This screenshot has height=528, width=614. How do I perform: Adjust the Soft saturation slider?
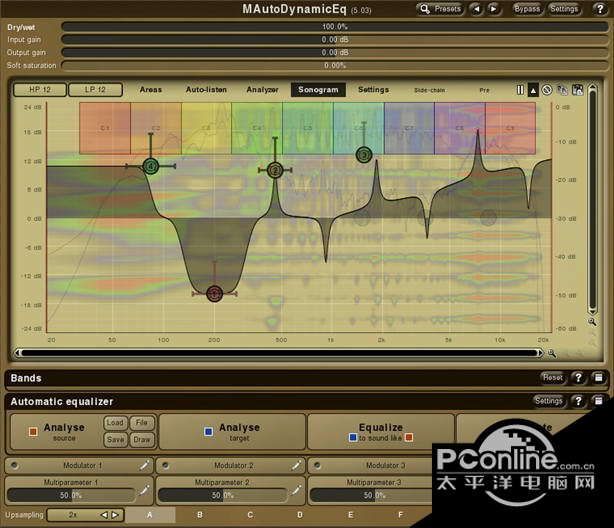pos(335,65)
